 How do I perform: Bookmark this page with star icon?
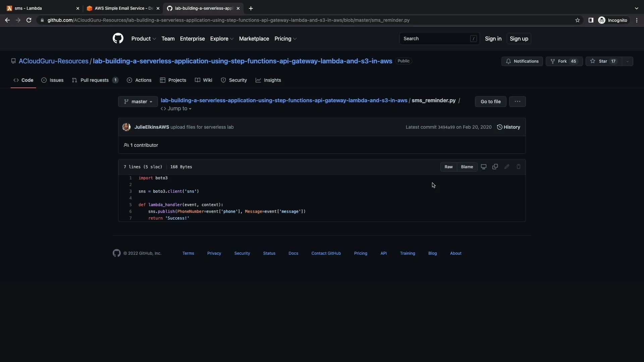(x=577, y=20)
